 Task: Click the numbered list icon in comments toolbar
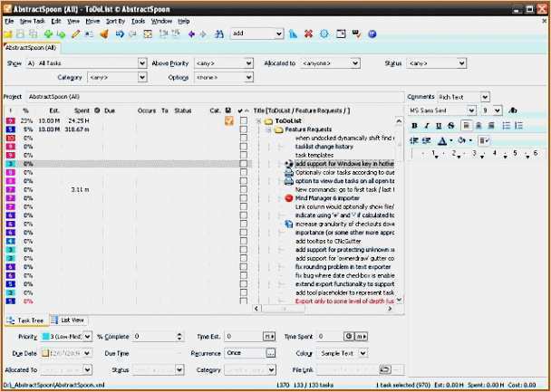[x=518, y=126]
